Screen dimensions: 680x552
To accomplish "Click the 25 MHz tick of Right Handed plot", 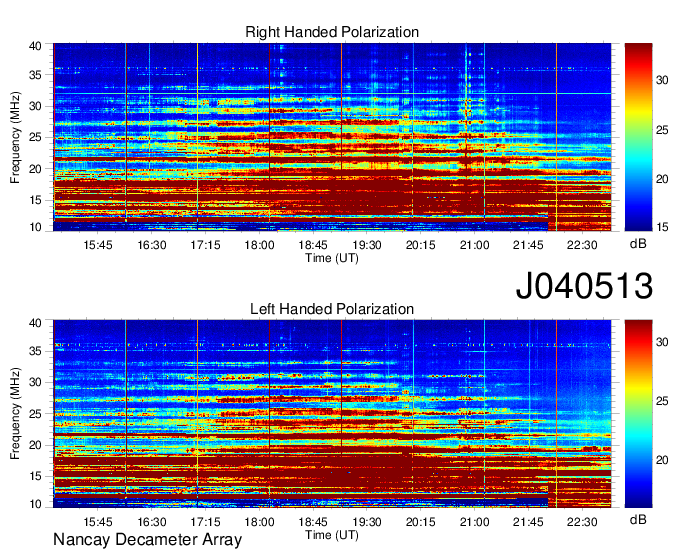I will pos(35,137).
